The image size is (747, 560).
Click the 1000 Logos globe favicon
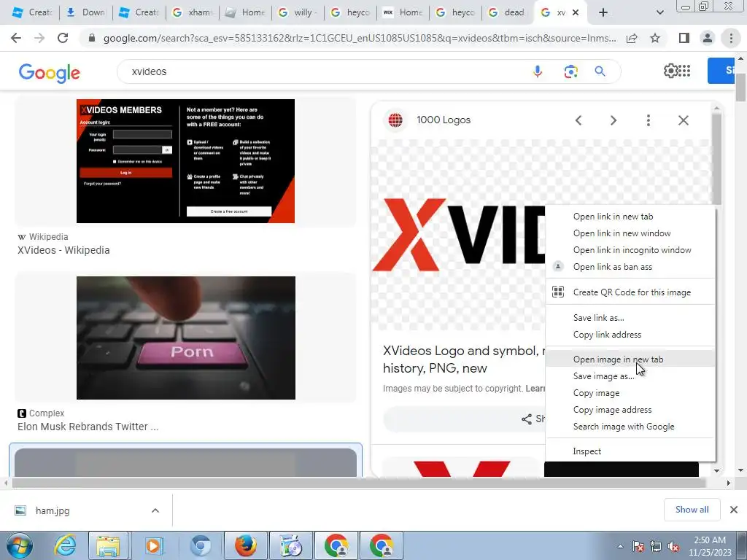(x=395, y=120)
